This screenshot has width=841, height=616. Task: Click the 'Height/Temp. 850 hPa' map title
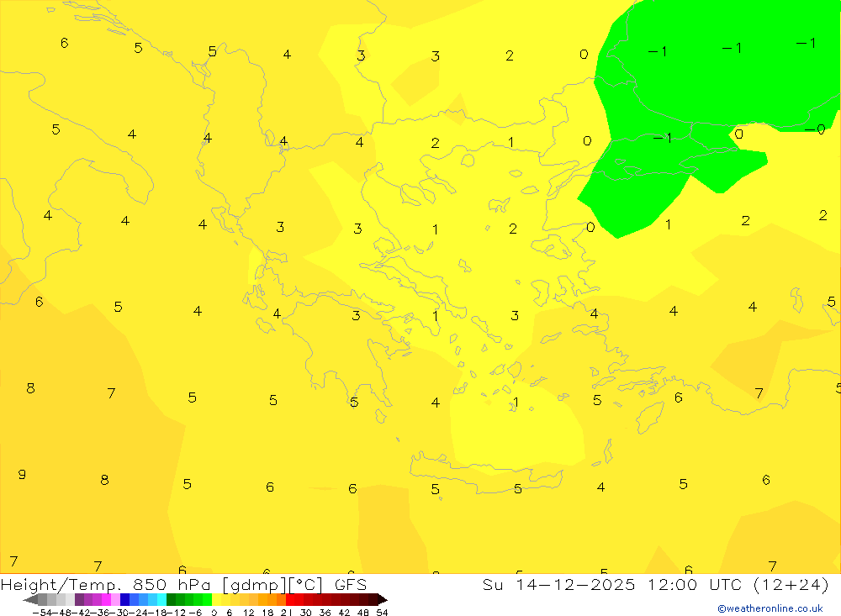coord(107,584)
